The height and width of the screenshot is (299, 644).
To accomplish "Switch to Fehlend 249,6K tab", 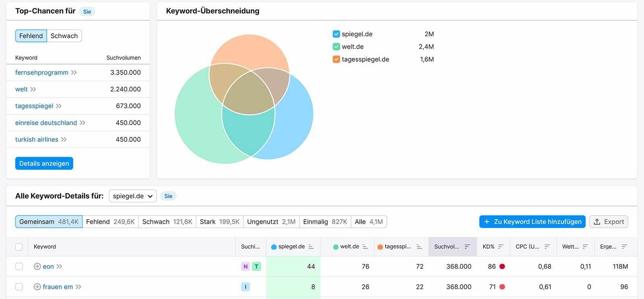I will pyautogui.click(x=110, y=222).
